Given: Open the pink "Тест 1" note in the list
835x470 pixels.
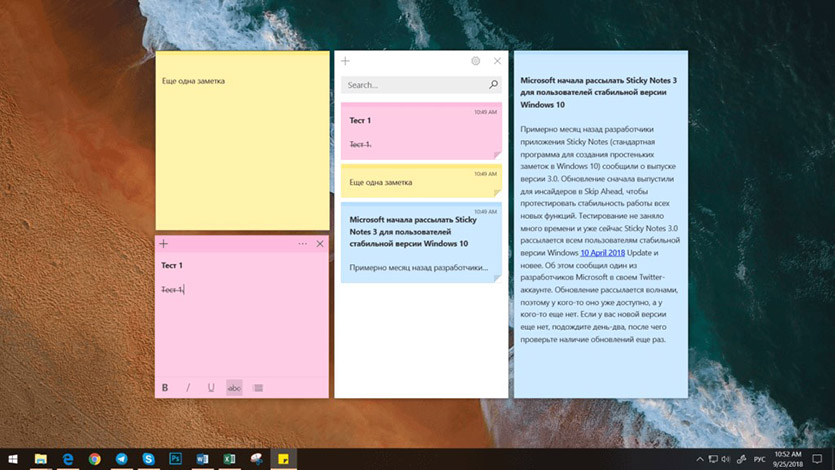Looking at the screenshot, I should click(420, 132).
